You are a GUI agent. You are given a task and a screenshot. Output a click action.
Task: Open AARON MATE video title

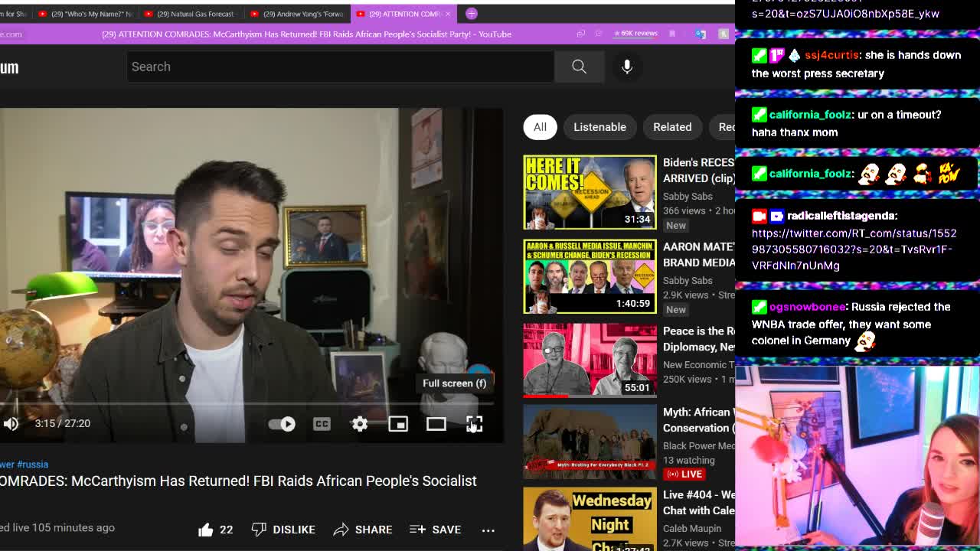point(699,255)
